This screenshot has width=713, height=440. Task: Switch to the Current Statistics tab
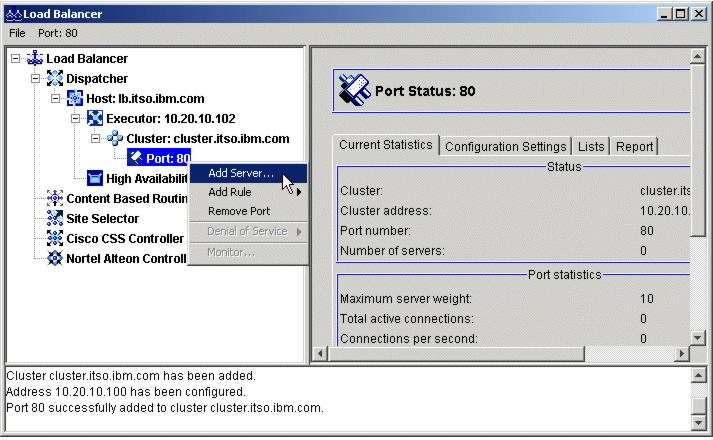coord(386,145)
